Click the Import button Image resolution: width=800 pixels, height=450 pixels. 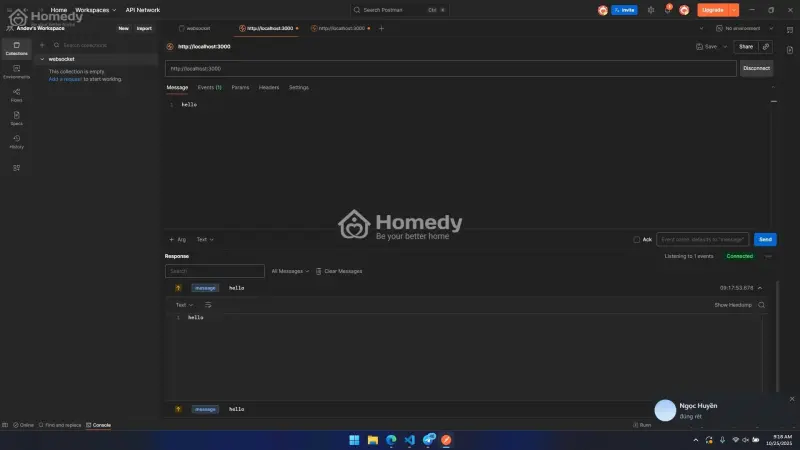[144, 29]
